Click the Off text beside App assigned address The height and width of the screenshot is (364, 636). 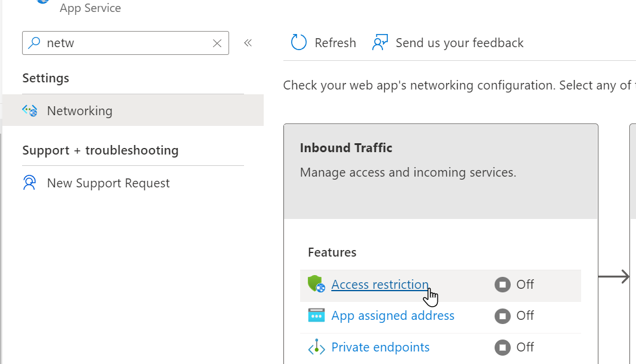pyautogui.click(x=525, y=316)
